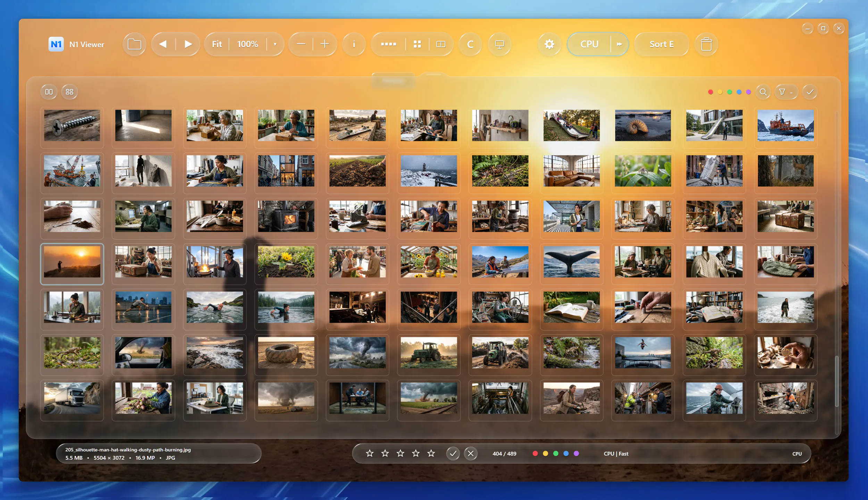Click the minus zoom out button
The width and height of the screenshot is (868, 500).
click(x=301, y=44)
